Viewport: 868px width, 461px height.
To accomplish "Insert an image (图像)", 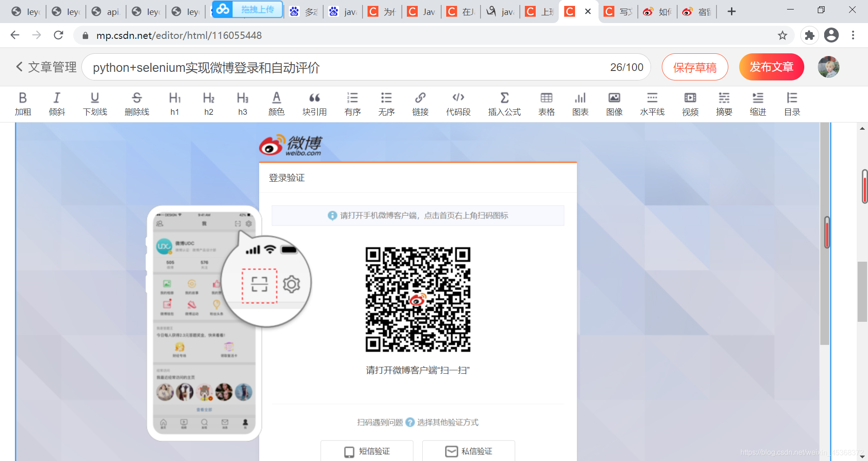I will click(x=614, y=104).
